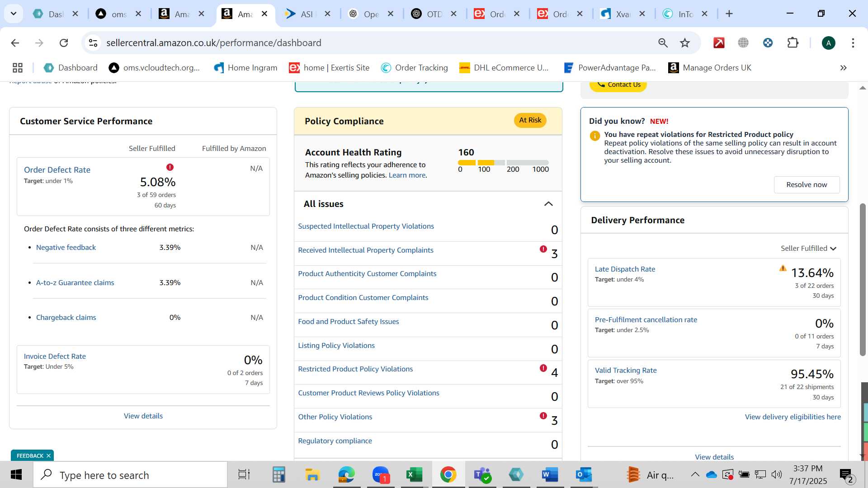
Task: Open Invoice Defect Rate link
Action: pos(55,357)
